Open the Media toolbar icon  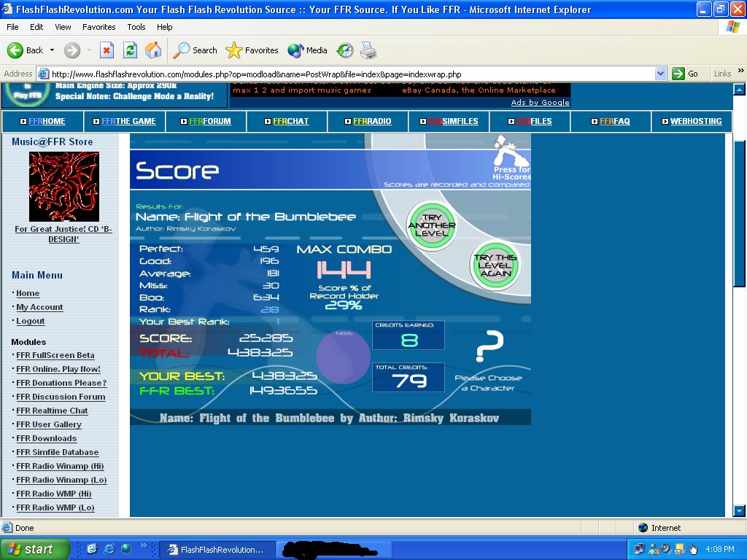coord(295,50)
